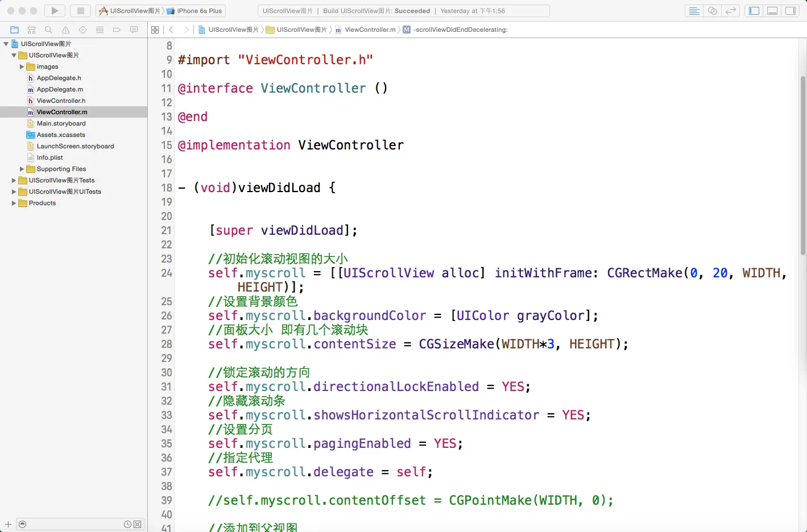Select the Supporting Files folder row
This screenshot has width=807, height=532.
(x=74, y=169)
